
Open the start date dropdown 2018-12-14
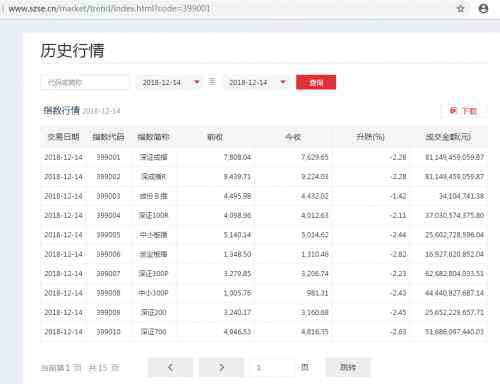pyautogui.click(x=169, y=82)
